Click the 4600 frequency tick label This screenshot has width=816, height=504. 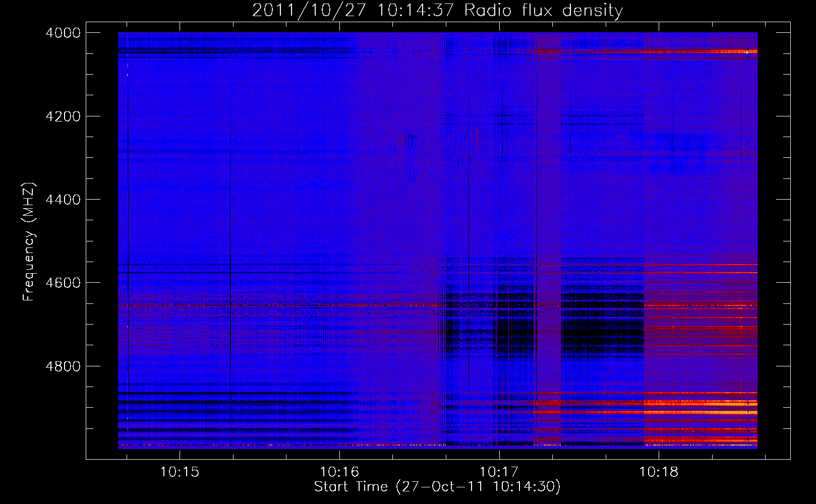pyautogui.click(x=63, y=283)
